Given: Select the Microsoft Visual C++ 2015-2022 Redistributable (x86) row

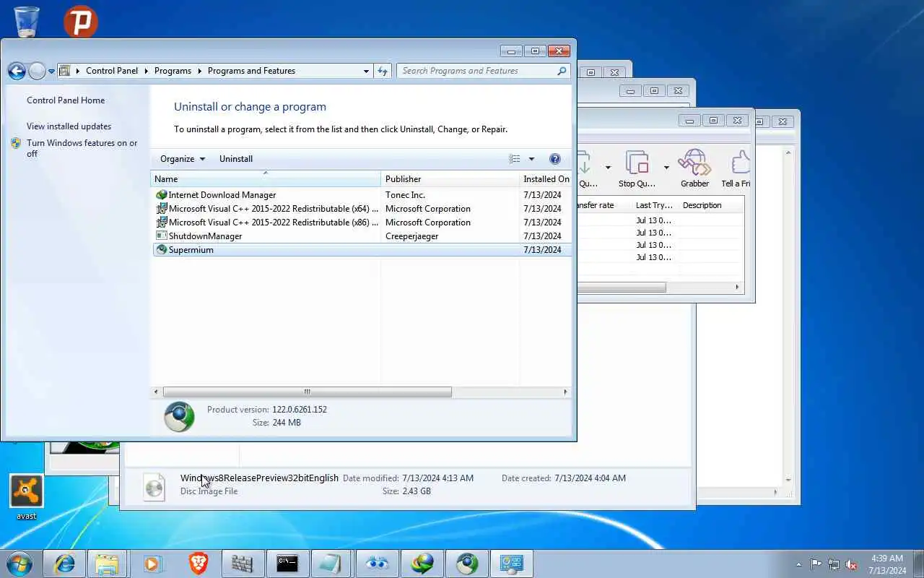Looking at the screenshot, I should pos(362,223).
